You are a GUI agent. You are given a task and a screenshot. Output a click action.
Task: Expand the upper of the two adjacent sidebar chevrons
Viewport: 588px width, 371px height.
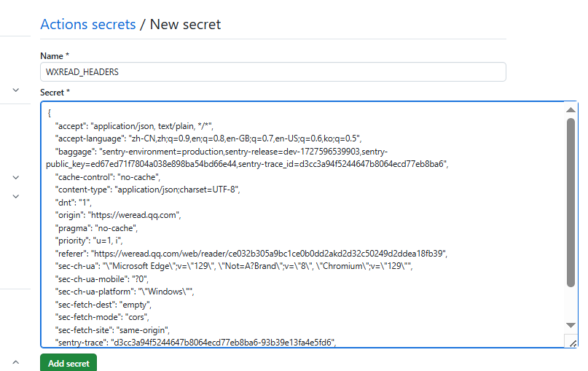click(x=16, y=177)
